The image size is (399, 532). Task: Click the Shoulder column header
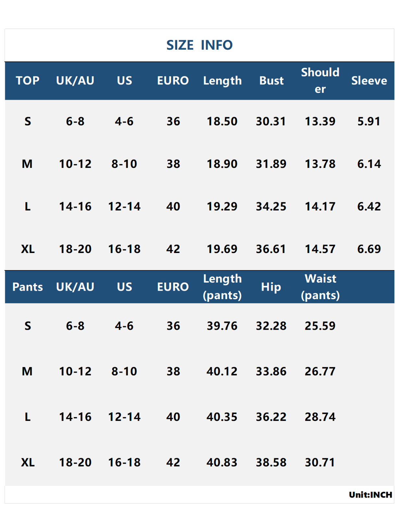coord(320,81)
